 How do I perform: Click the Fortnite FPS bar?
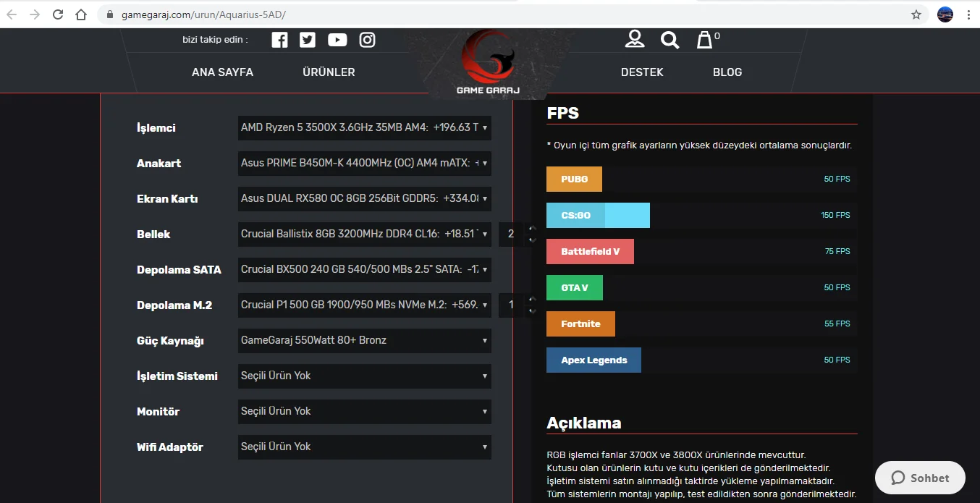point(580,324)
